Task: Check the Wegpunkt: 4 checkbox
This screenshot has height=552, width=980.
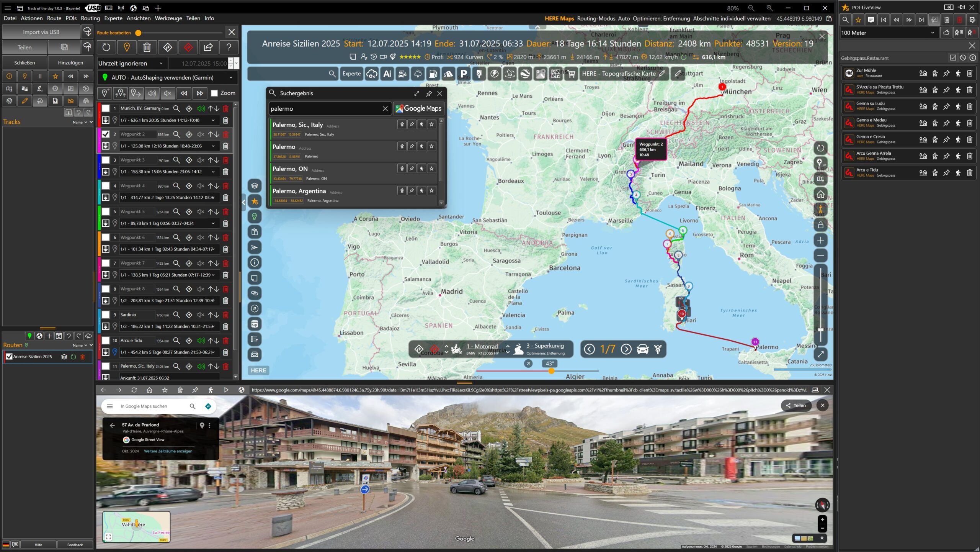Action: 106,186
